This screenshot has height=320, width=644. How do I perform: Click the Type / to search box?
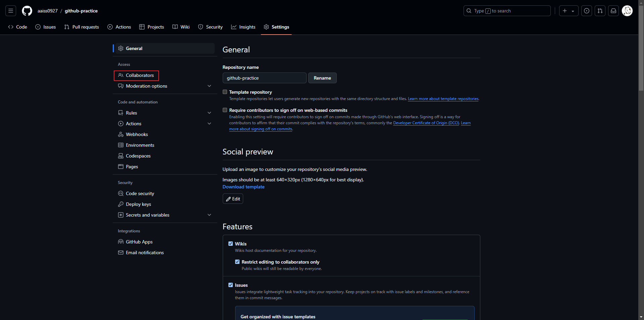coord(507,11)
